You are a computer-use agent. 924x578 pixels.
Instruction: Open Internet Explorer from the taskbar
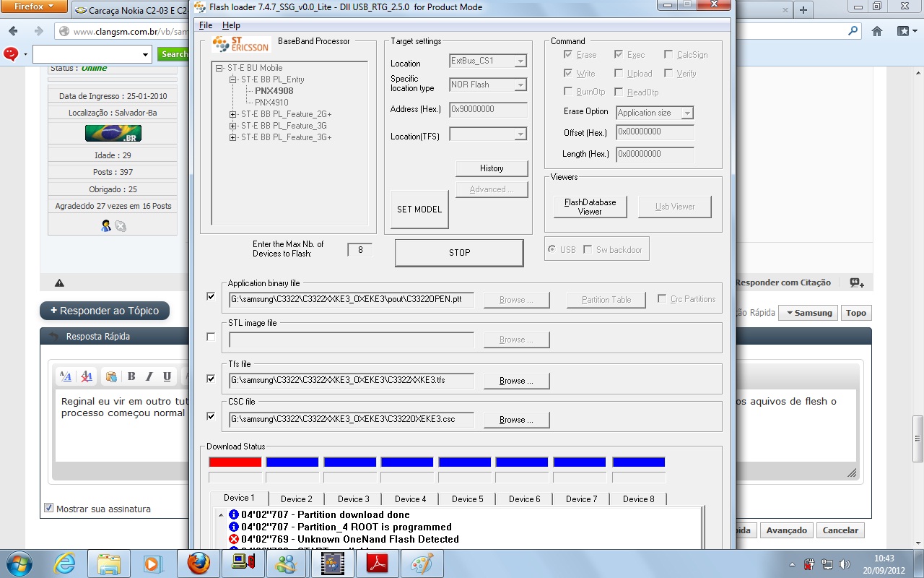tap(64, 564)
